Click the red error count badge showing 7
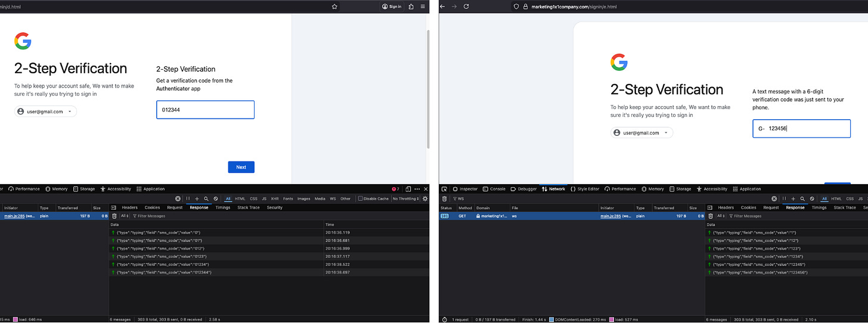 [x=396, y=189]
